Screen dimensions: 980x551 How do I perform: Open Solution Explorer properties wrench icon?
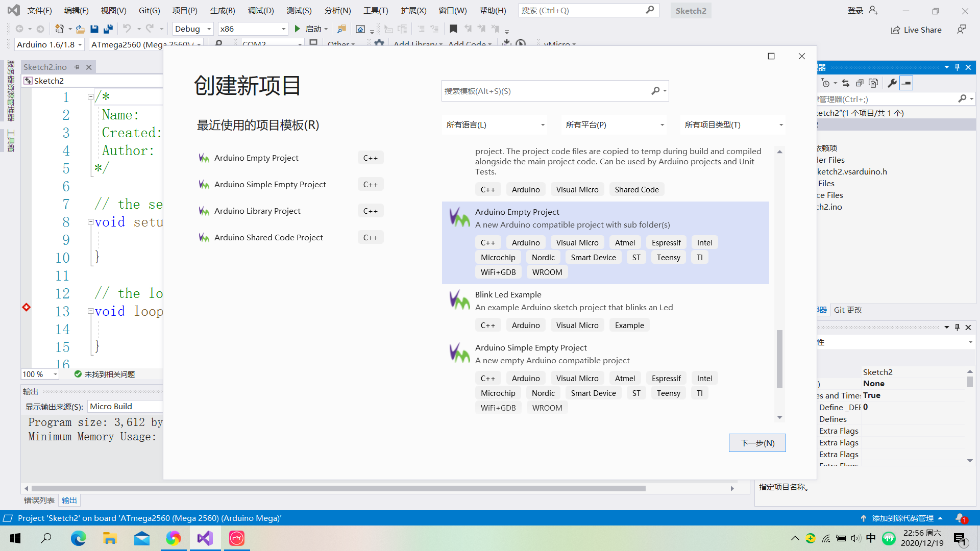[x=892, y=83]
